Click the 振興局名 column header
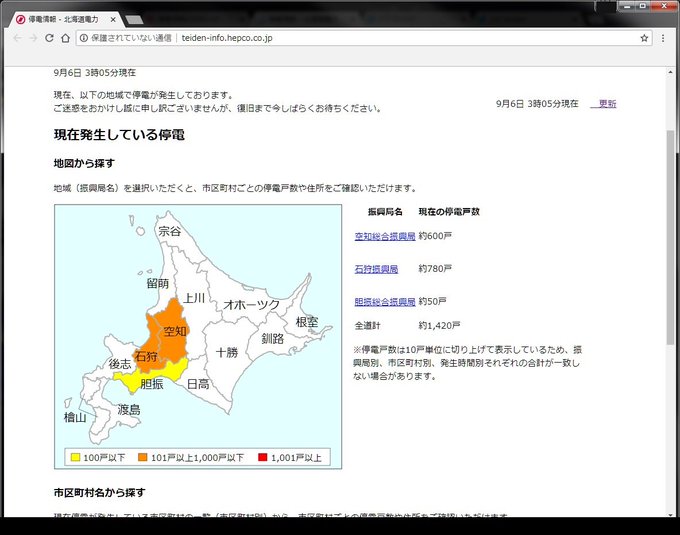 point(385,212)
